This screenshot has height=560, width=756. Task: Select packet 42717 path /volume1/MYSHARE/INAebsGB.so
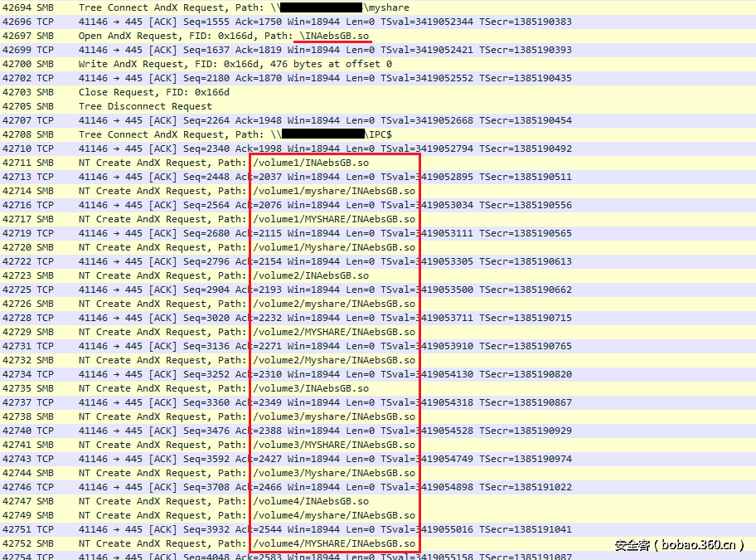coord(378,220)
